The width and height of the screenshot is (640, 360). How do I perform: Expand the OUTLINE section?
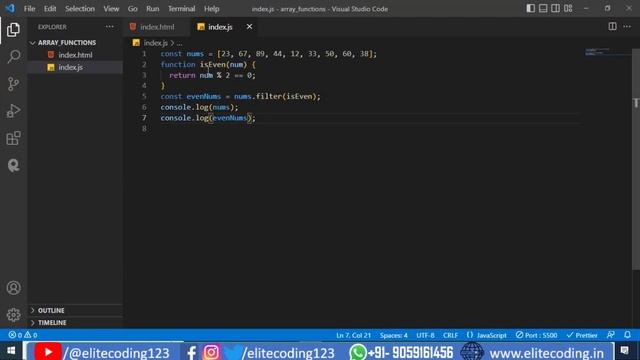coord(51,310)
